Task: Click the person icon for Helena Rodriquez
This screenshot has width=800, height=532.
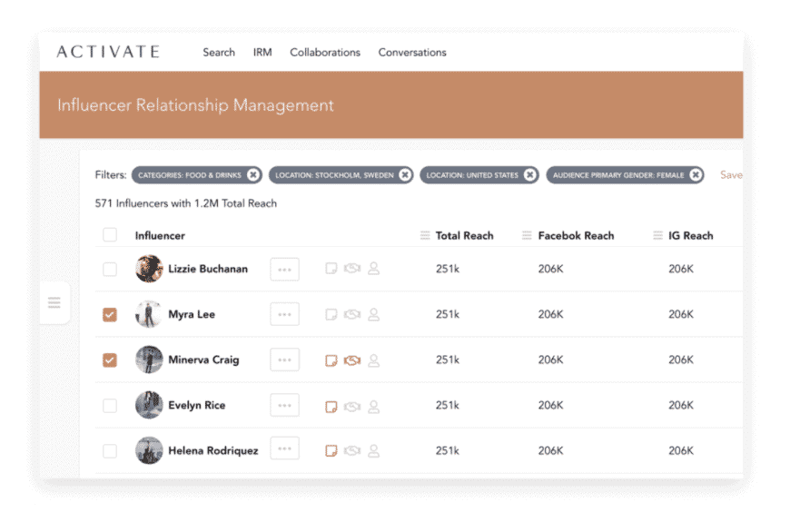Action: point(373,451)
